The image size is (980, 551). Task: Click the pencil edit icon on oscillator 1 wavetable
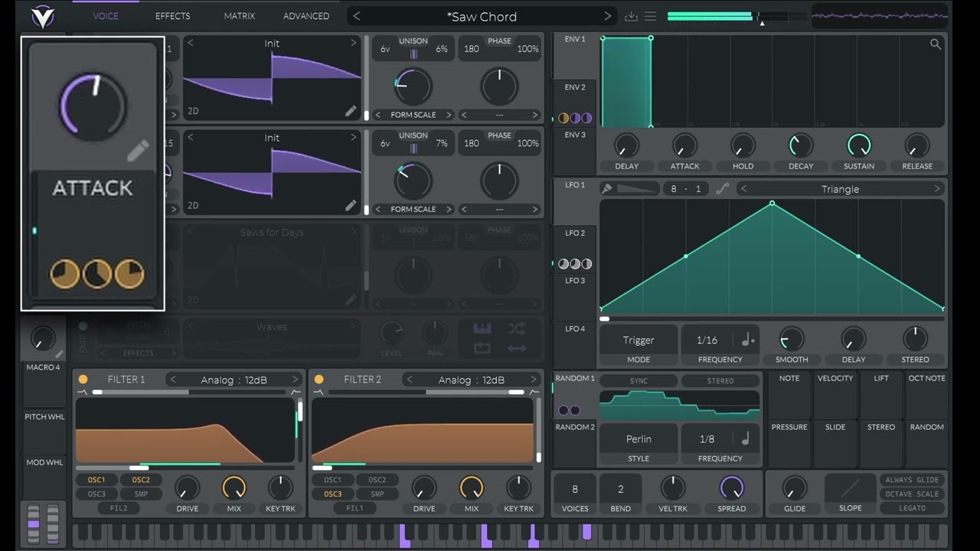tap(351, 111)
